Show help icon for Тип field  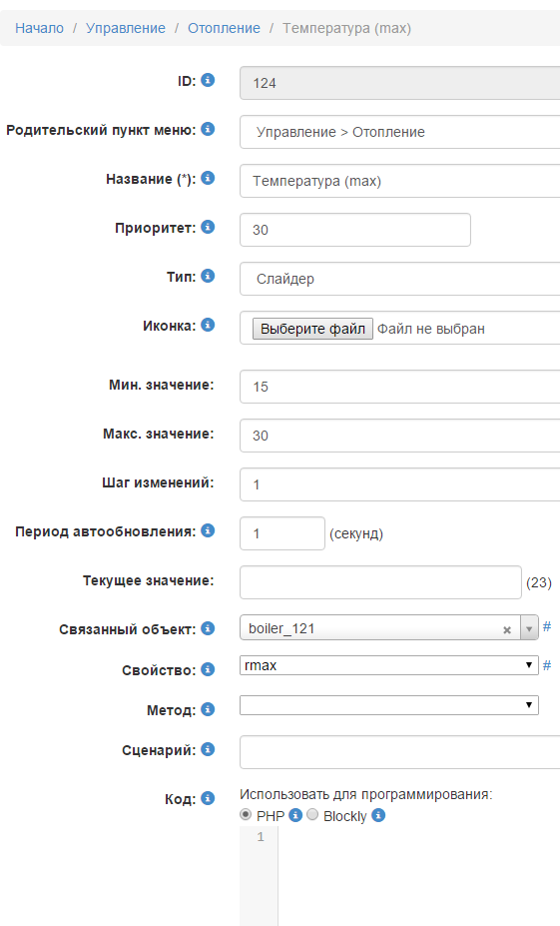208,276
